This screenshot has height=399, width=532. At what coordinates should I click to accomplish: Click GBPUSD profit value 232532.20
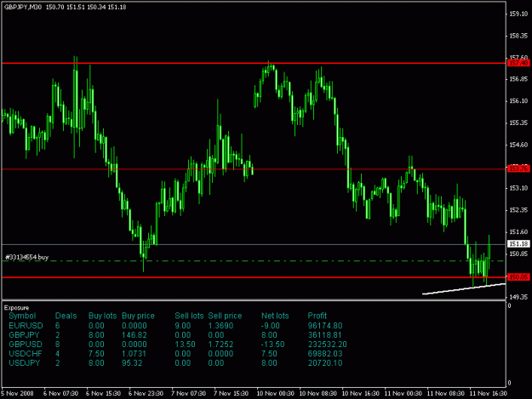tap(328, 345)
